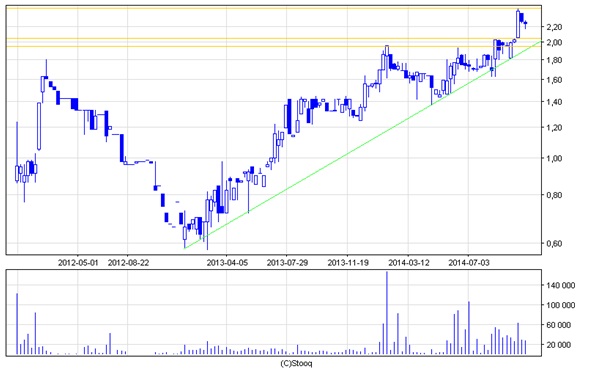Click the 2014-07-03 date label
Screen dimensions: 590x371
pyautogui.click(x=469, y=263)
